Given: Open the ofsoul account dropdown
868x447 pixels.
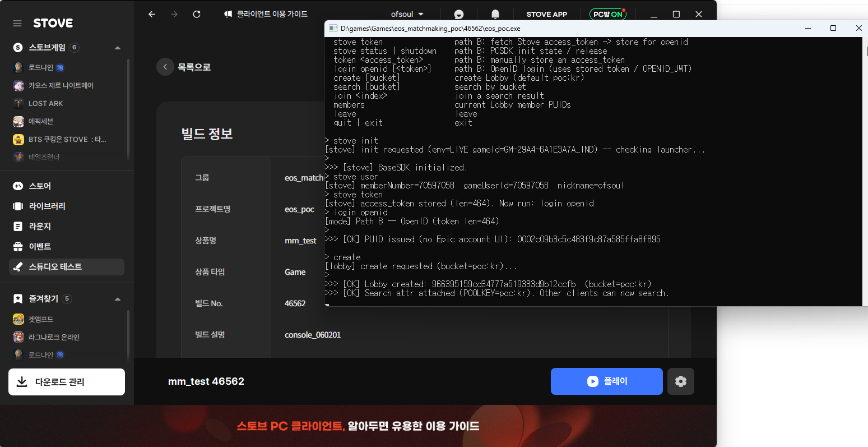Looking at the screenshot, I should tap(407, 14).
